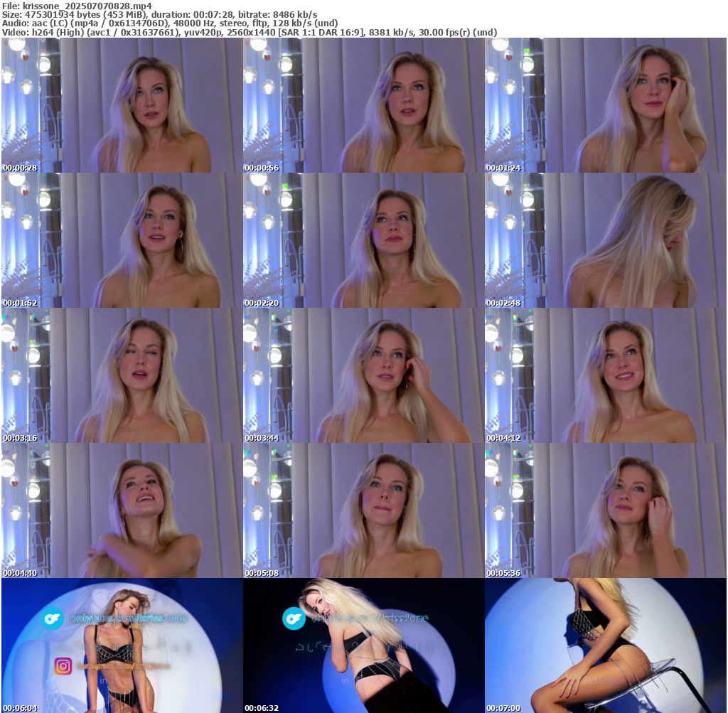
Task: Open the frame stamped 00:00:28
Action: pyautogui.click(x=122, y=105)
